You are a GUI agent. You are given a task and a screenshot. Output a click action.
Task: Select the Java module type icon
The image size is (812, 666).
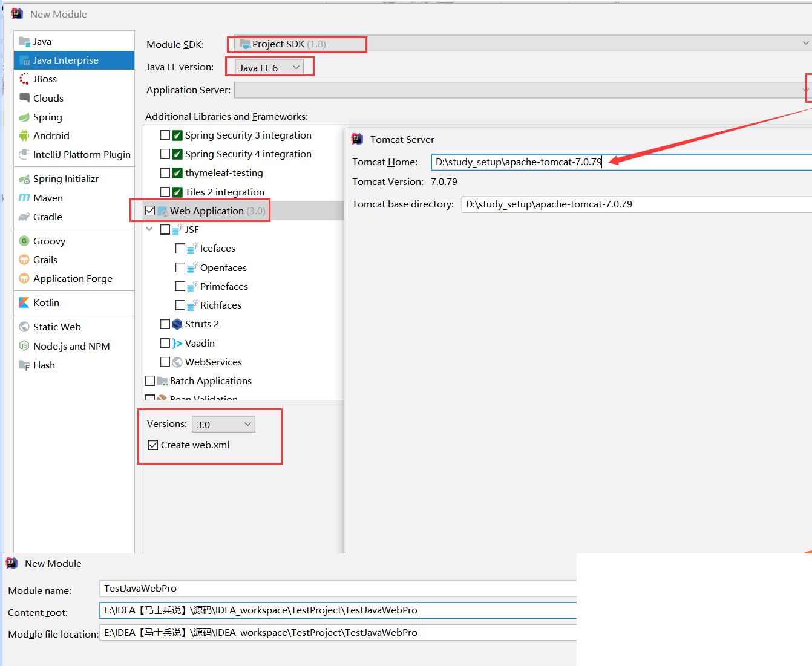coord(24,41)
